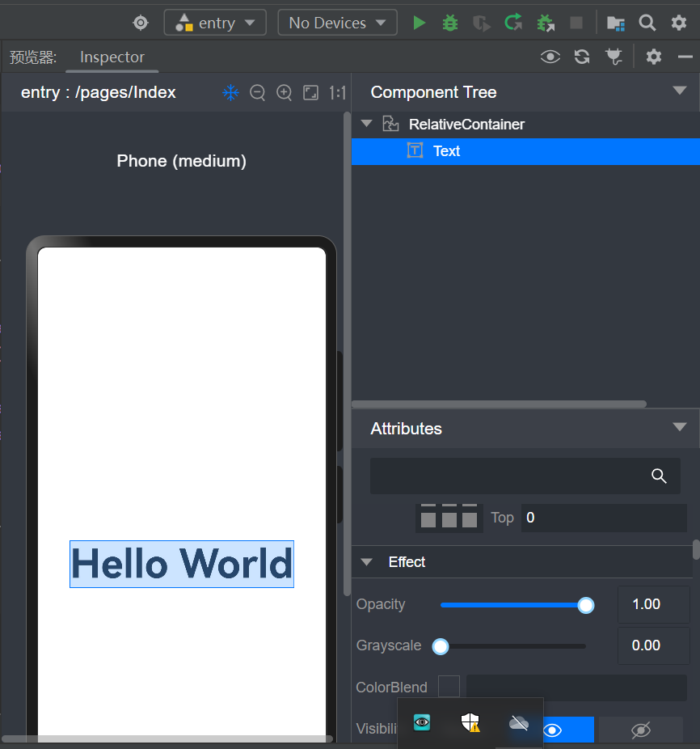Screen dimensions: 700x749
Task: Click the component tree horizontal scrollbar
Action: click(499, 404)
